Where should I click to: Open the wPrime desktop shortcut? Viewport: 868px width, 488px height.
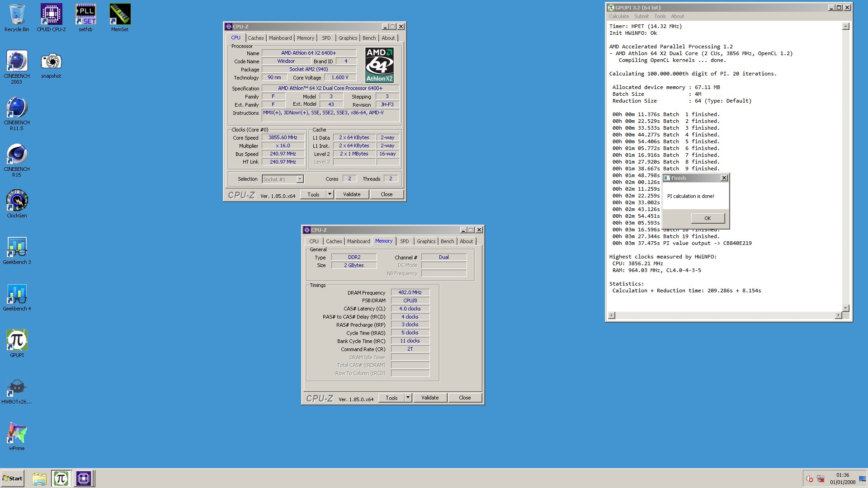pyautogui.click(x=17, y=436)
